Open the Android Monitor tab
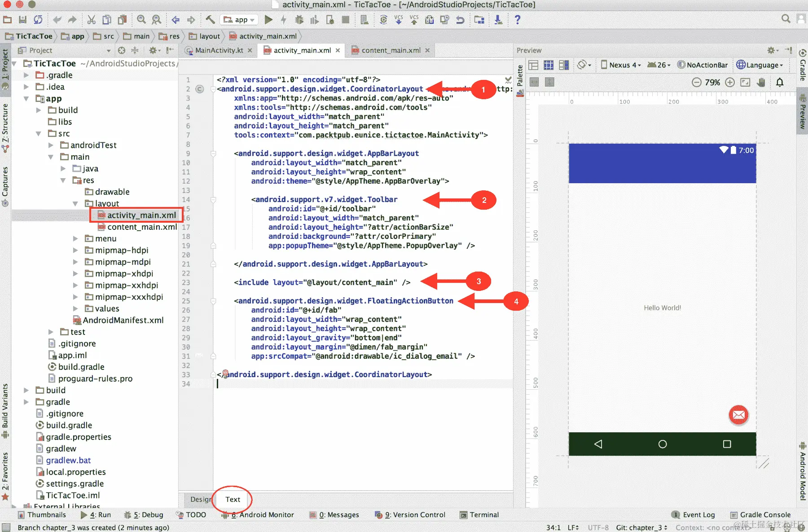Screen dimensions: 808x532 pyautogui.click(x=258, y=515)
